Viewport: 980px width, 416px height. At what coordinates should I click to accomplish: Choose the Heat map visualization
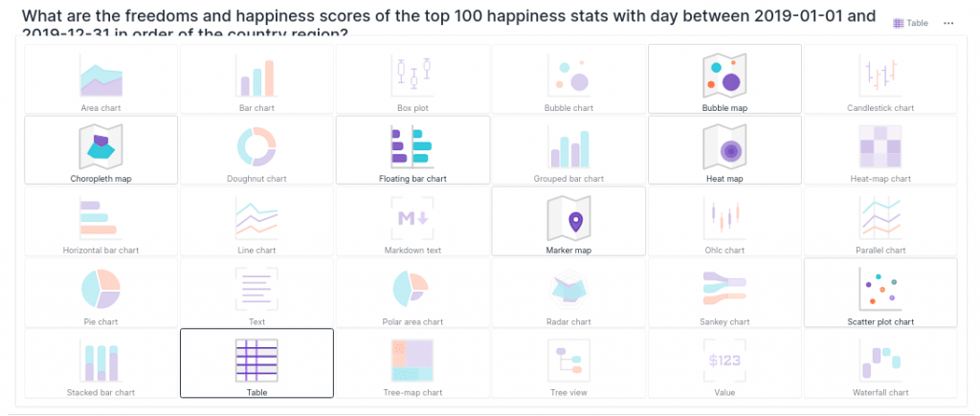[x=724, y=150]
